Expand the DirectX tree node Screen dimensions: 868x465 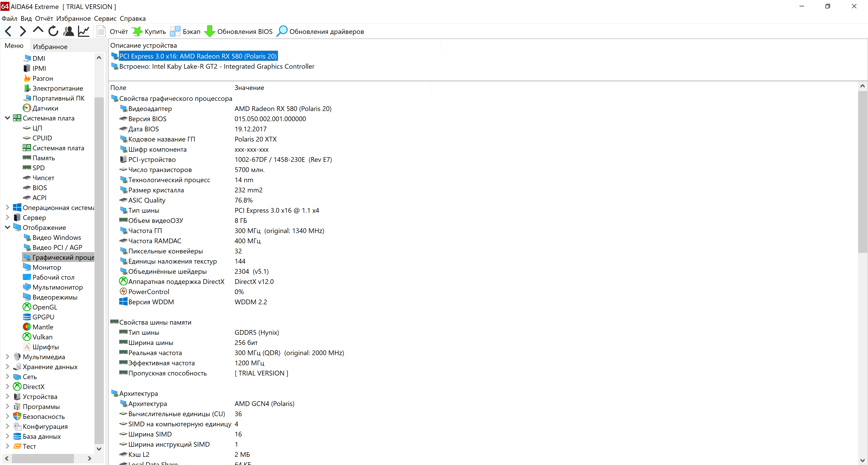click(x=7, y=387)
